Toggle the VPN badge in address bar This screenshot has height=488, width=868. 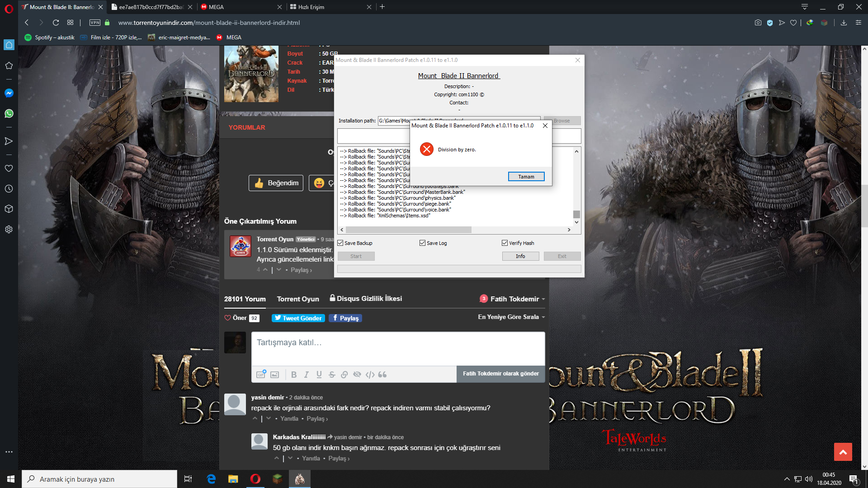tap(95, 23)
